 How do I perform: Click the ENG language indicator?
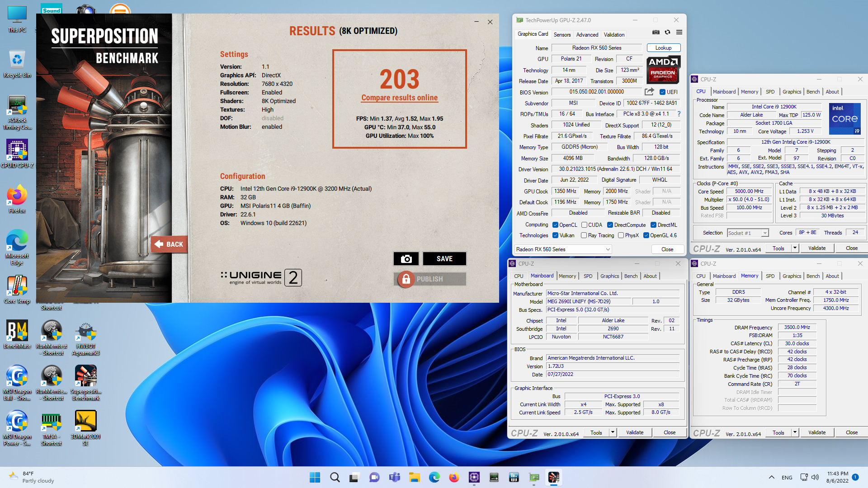(x=787, y=478)
